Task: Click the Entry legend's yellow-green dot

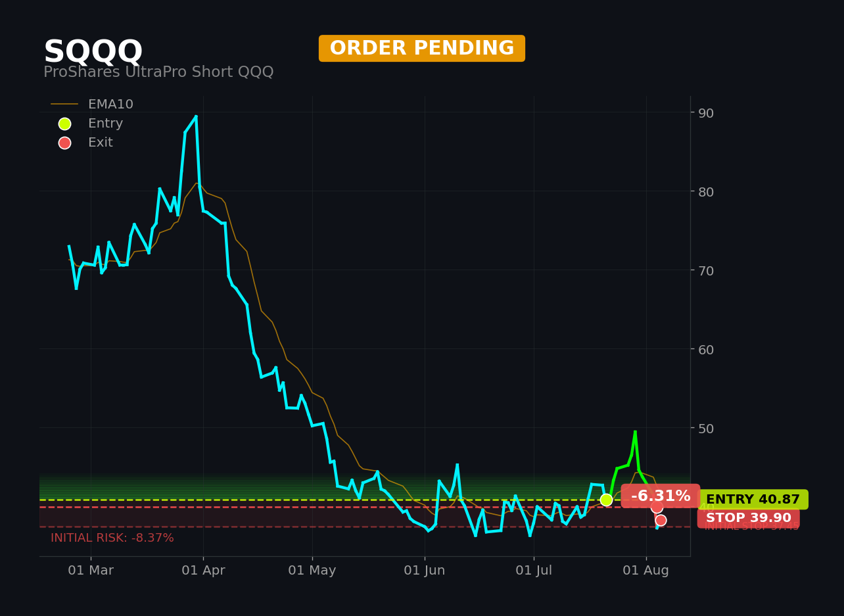Action: tap(64, 124)
